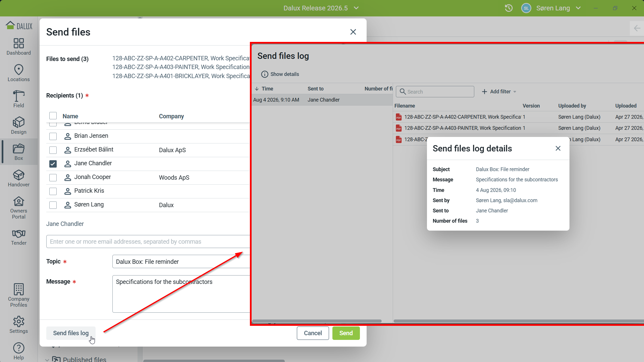Click the Message text area
This screenshot has height=362, width=644.
tap(181, 294)
